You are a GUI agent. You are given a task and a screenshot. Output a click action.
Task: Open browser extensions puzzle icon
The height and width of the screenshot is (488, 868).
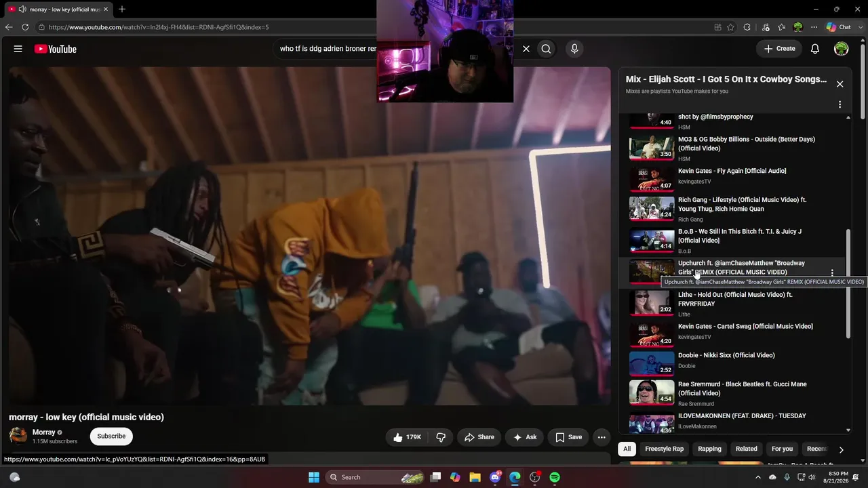click(x=747, y=27)
